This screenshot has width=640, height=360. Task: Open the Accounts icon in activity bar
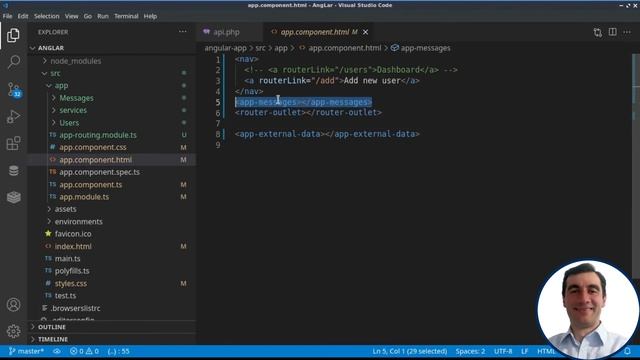[x=13, y=304]
